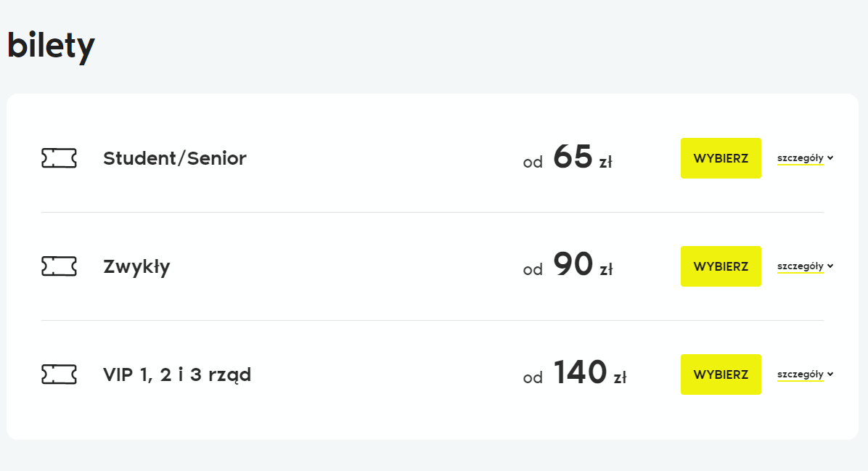Select the Zwykły ticket via WYBIERZ button
This screenshot has height=471, width=868.
pyautogui.click(x=721, y=266)
